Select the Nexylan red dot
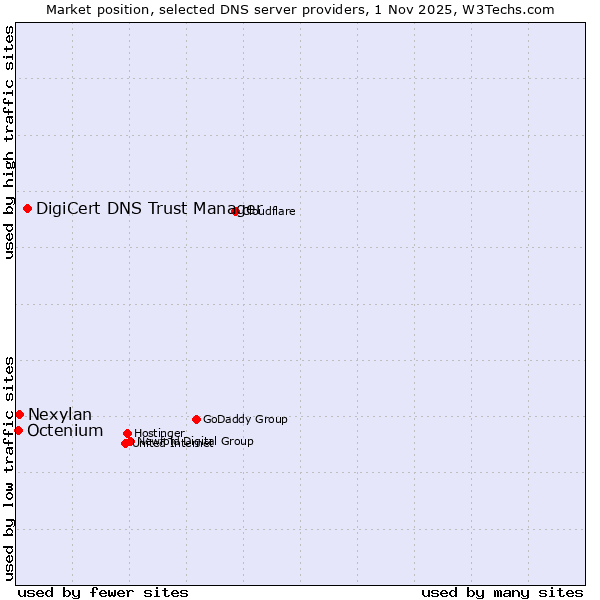Viewport: 600px width, 600px height. pos(19,414)
